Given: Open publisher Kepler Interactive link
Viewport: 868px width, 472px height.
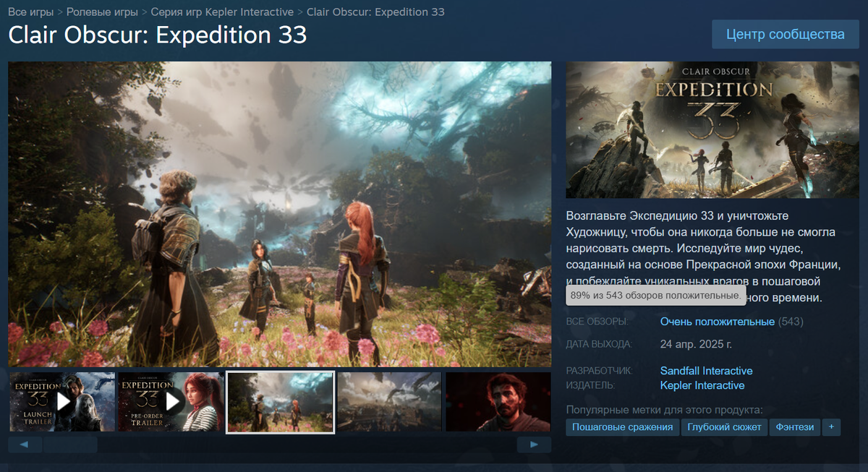Looking at the screenshot, I should 702,385.
